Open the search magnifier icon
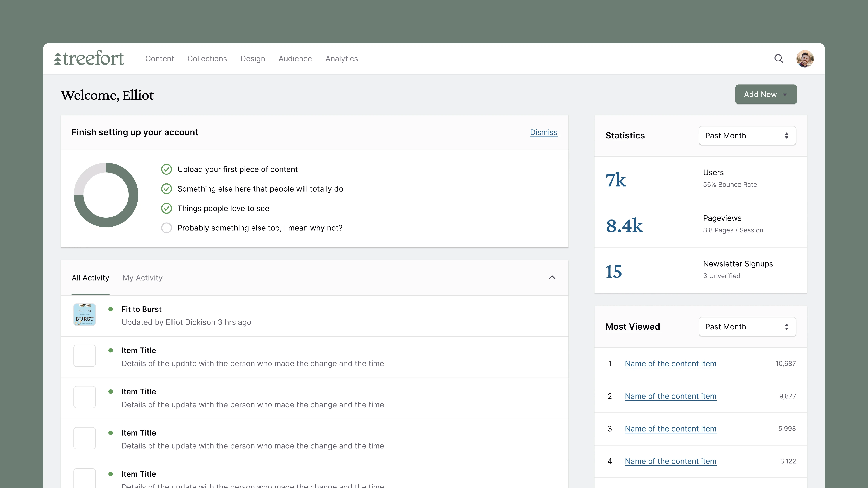Screen dimensions: 868x488 779,59
